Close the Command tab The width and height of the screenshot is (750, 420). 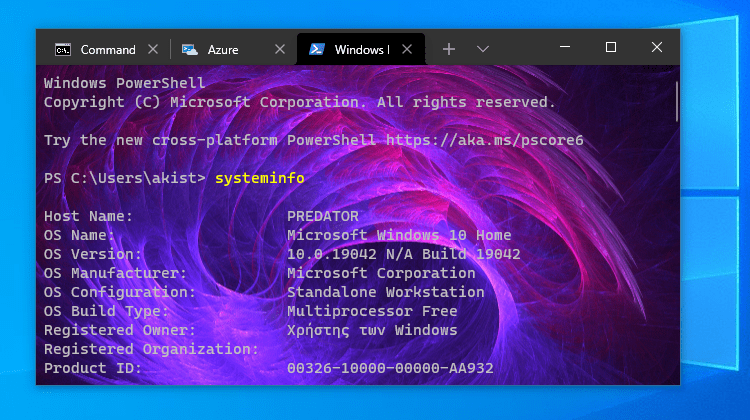pyautogui.click(x=153, y=49)
